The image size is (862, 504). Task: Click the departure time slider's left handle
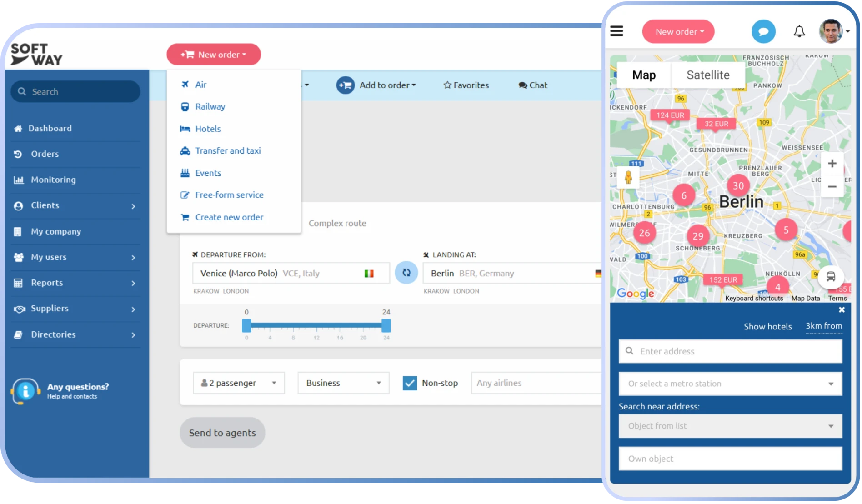pyautogui.click(x=246, y=325)
